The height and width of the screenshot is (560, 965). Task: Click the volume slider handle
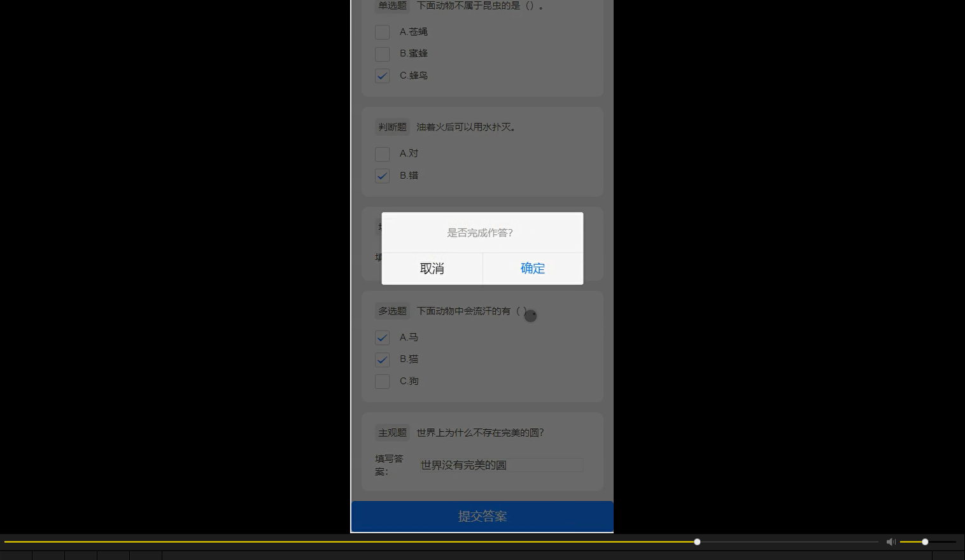[925, 542]
